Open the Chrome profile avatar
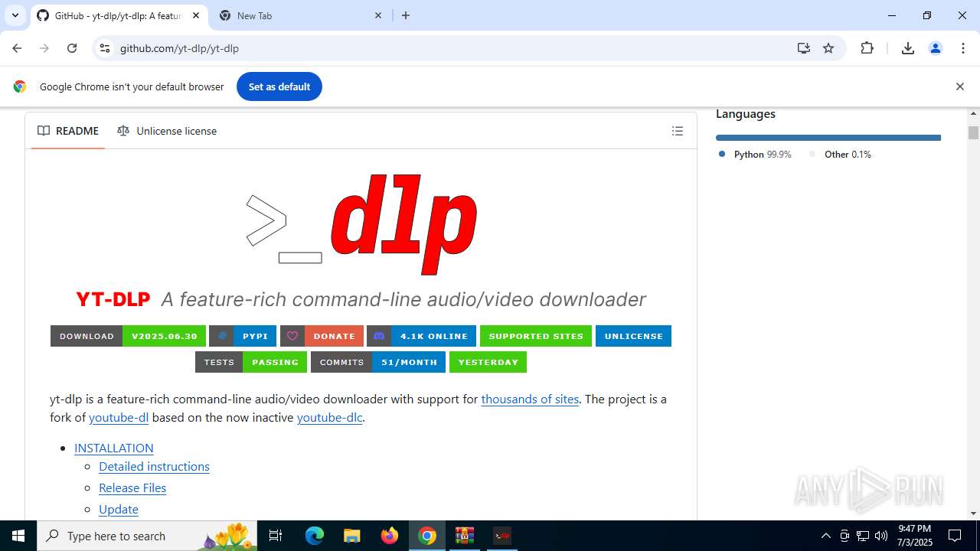This screenshot has height=551, width=980. click(x=936, y=48)
